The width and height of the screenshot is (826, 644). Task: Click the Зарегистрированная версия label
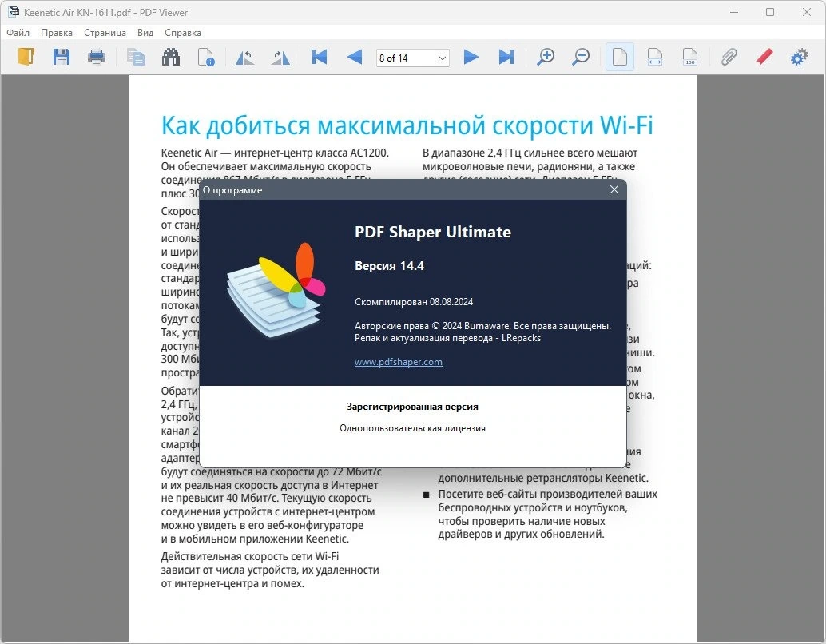coord(412,407)
